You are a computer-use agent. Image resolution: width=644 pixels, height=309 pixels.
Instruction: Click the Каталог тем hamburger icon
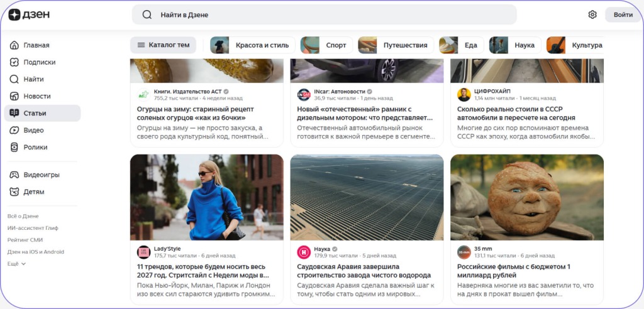tap(142, 45)
